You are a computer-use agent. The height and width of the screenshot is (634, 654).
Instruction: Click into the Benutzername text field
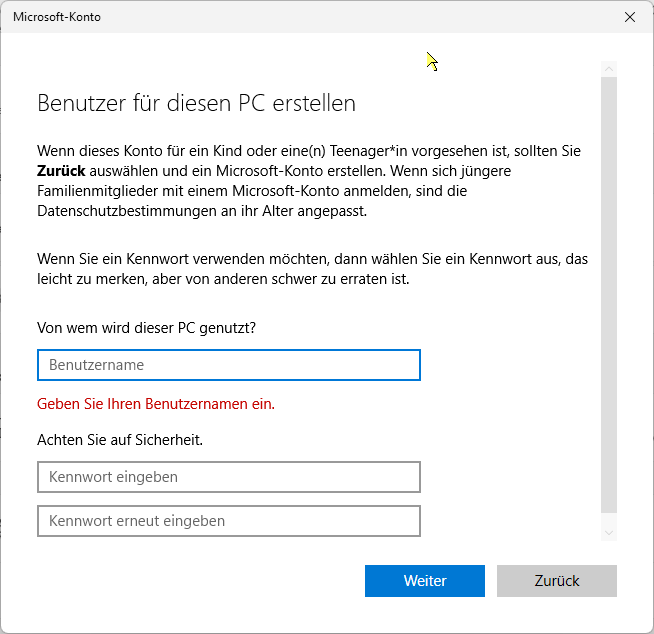tap(228, 365)
